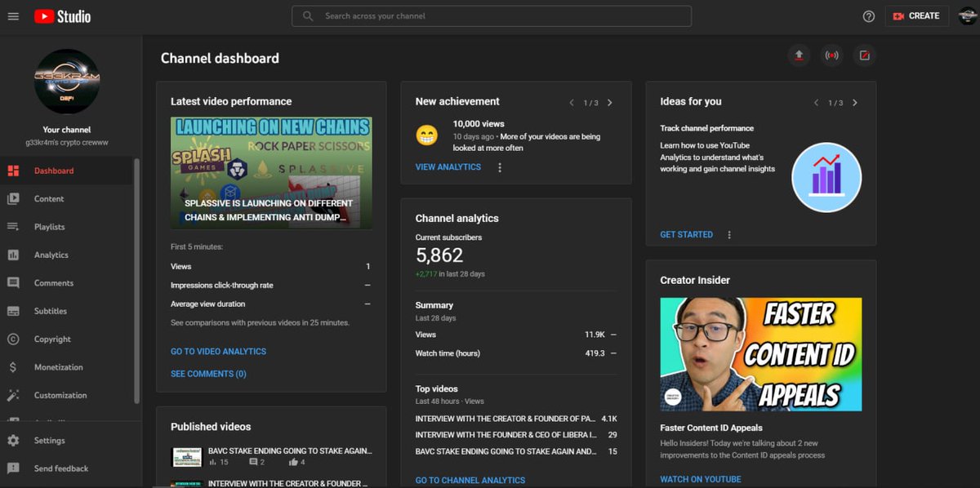Click GO TO CHANNEL ANALYTICS link
The width and height of the screenshot is (980, 488).
tap(470, 481)
